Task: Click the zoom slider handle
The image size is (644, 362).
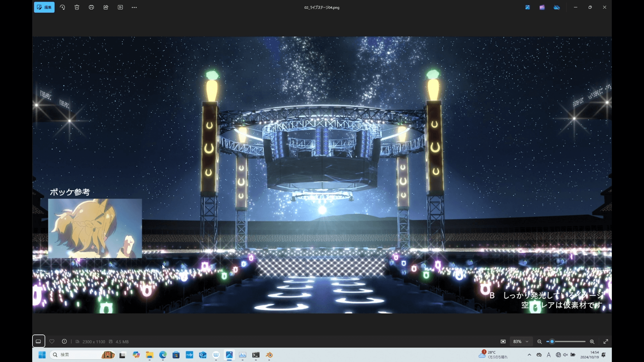Action: pyautogui.click(x=552, y=342)
